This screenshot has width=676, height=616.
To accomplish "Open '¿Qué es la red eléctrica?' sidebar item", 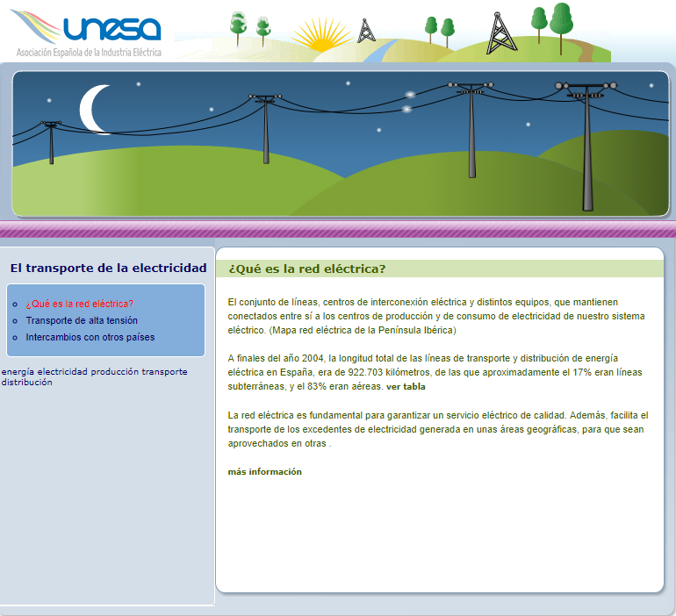I will coord(79,304).
